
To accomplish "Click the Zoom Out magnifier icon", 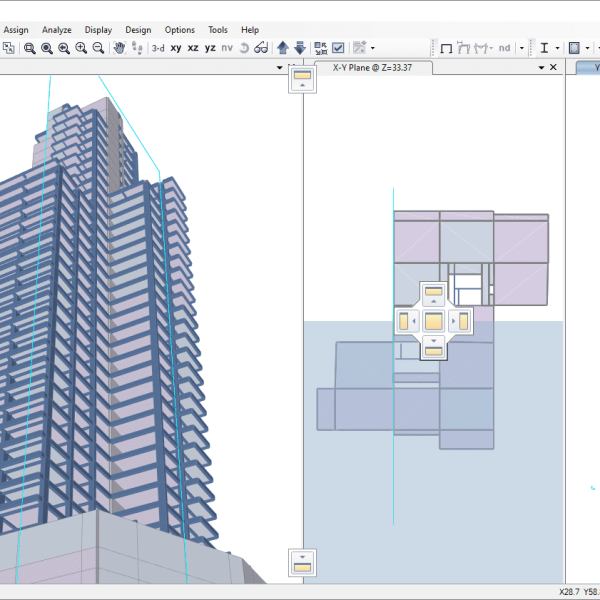I will pos(98,48).
